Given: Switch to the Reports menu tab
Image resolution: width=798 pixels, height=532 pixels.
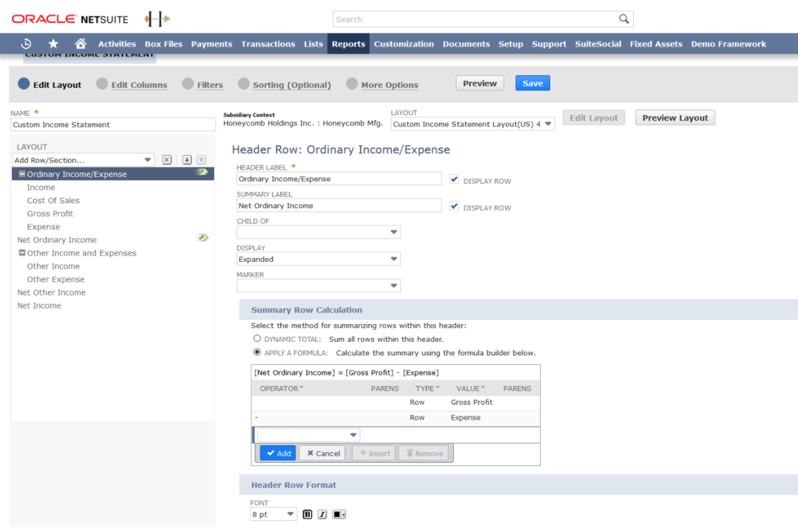Looking at the screenshot, I should 348,44.
